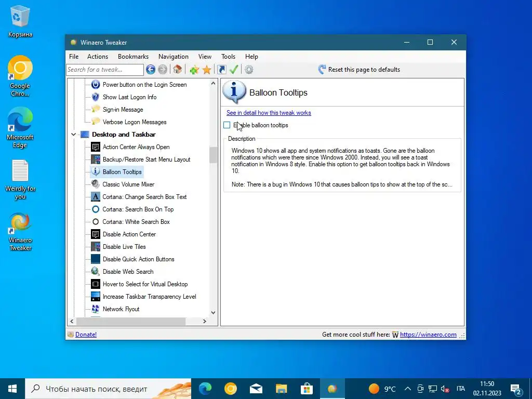
Task: Click the Disable Action Center icon
Action: [x=96, y=234]
